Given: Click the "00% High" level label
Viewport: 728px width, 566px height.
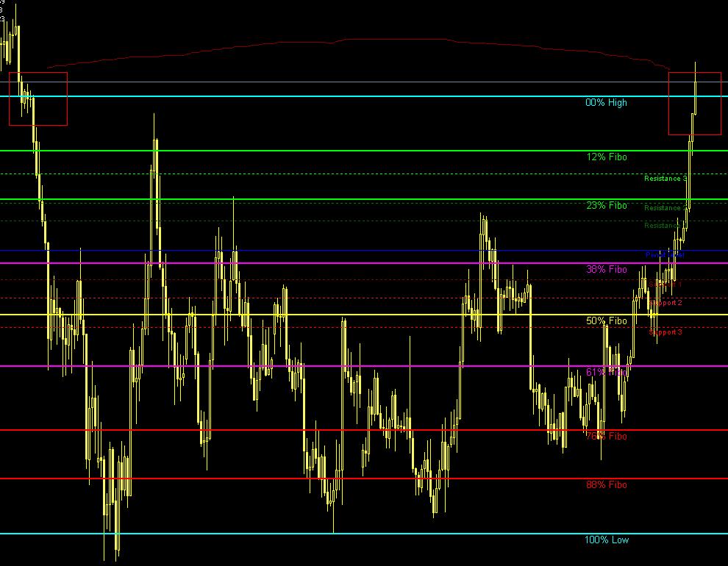Looking at the screenshot, I should tap(606, 103).
